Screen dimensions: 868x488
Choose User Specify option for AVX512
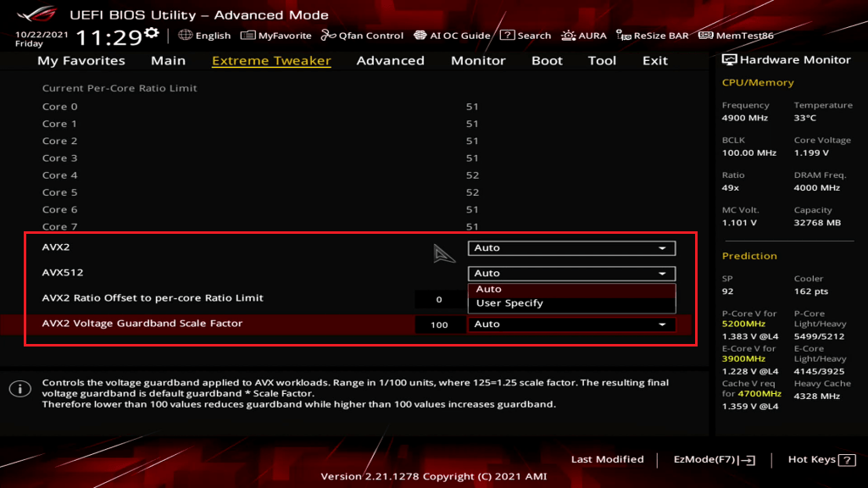(571, 303)
